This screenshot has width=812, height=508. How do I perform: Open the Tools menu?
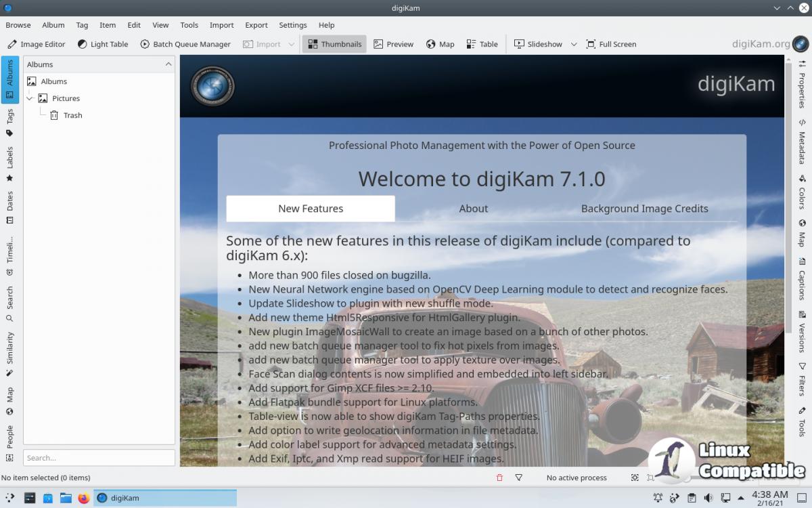(189, 25)
